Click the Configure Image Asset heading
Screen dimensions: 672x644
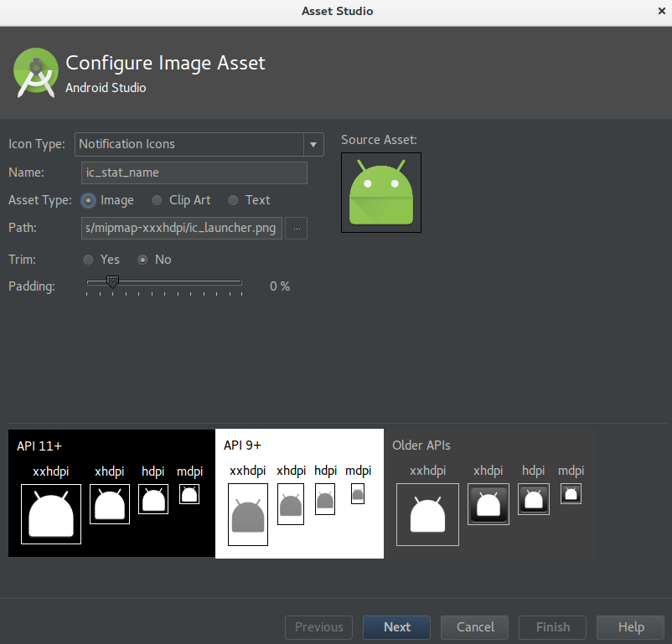pos(165,63)
